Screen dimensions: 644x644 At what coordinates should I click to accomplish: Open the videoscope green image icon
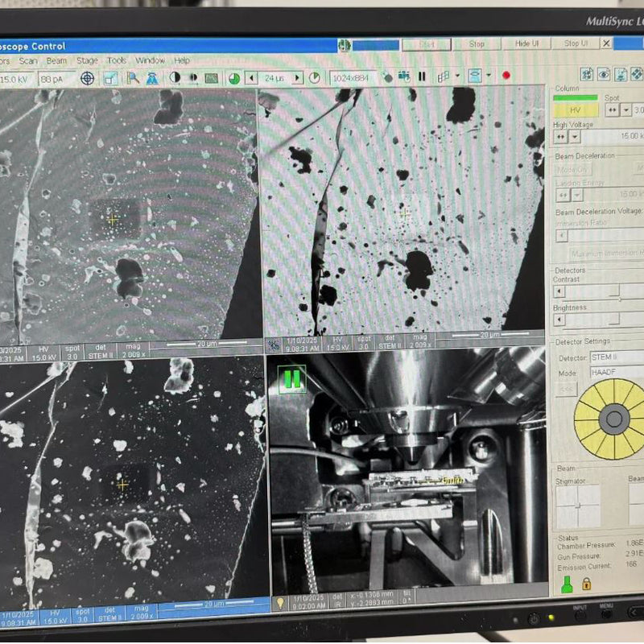click(x=212, y=78)
